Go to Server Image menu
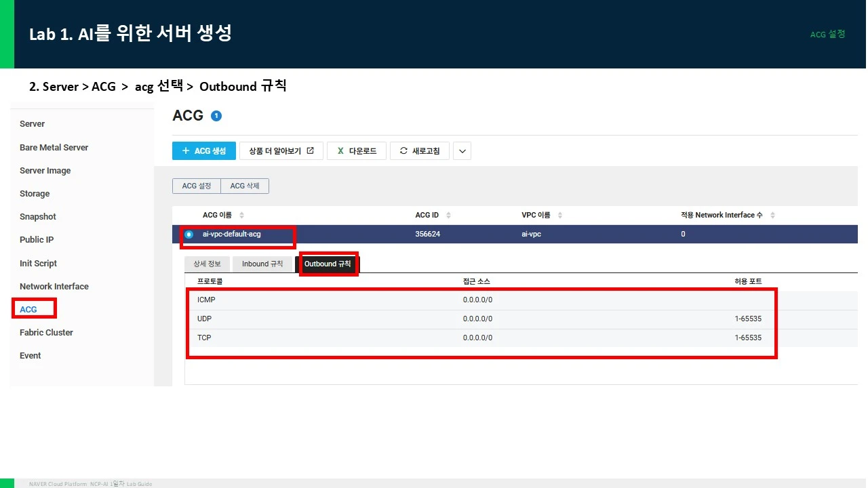The width and height of the screenshot is (868, 488). coord(45,170)
